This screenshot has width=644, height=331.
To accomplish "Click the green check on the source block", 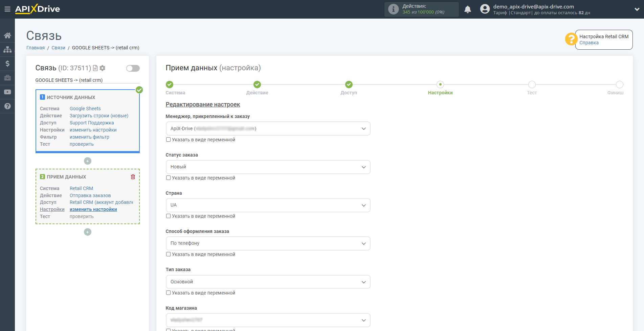I will pyautogui.click(x=139, y=90).
